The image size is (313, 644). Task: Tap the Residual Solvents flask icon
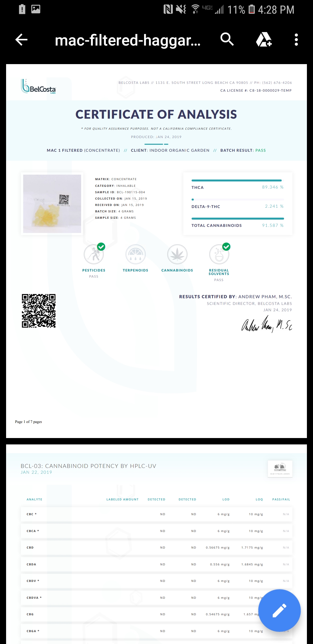[219, 254]
